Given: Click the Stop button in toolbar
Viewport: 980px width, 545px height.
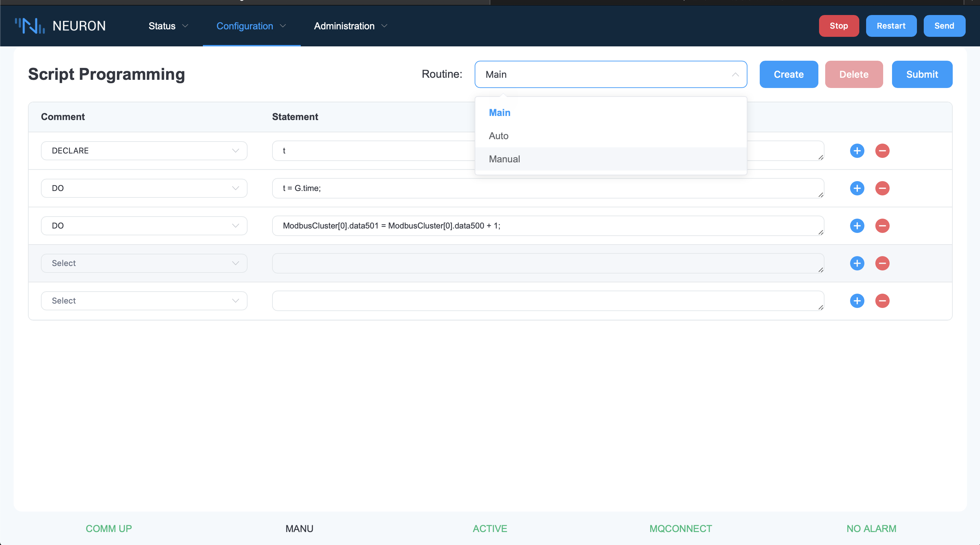Looking at the screenshot, I should [838, 26].
